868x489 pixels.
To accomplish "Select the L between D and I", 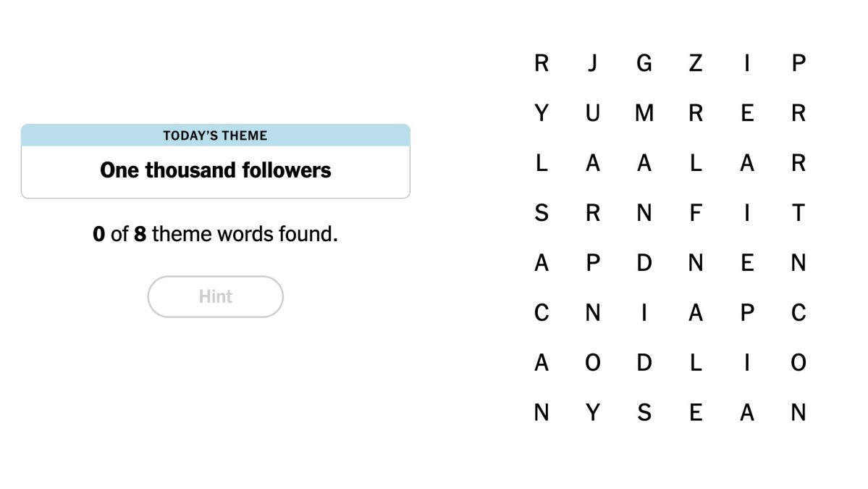I will 695,362.
